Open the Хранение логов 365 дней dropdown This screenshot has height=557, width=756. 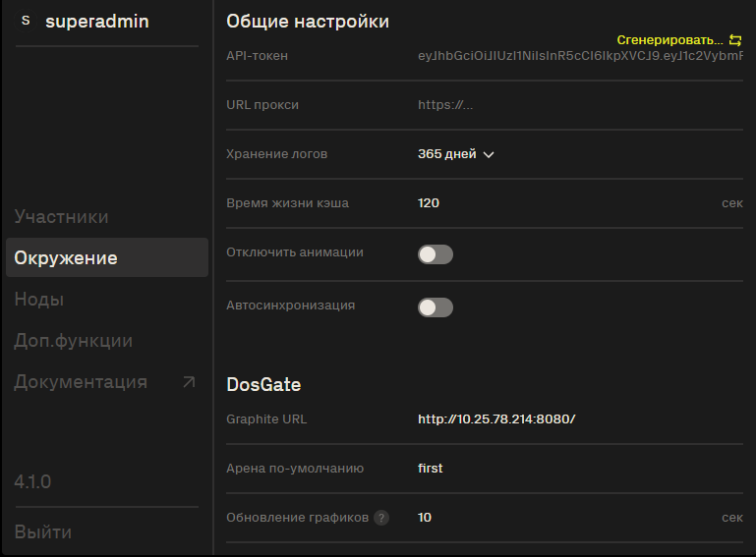click(455, 154)
